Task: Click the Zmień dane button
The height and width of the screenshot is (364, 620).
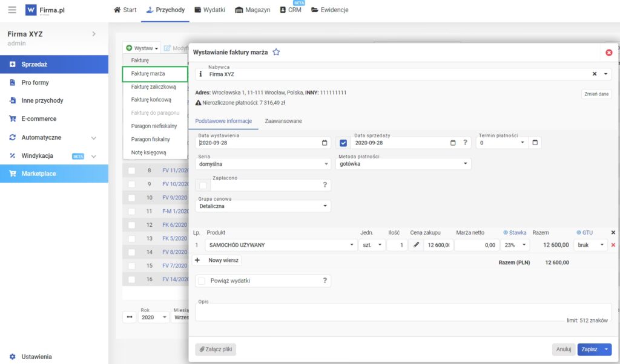Action: (596, 94)
